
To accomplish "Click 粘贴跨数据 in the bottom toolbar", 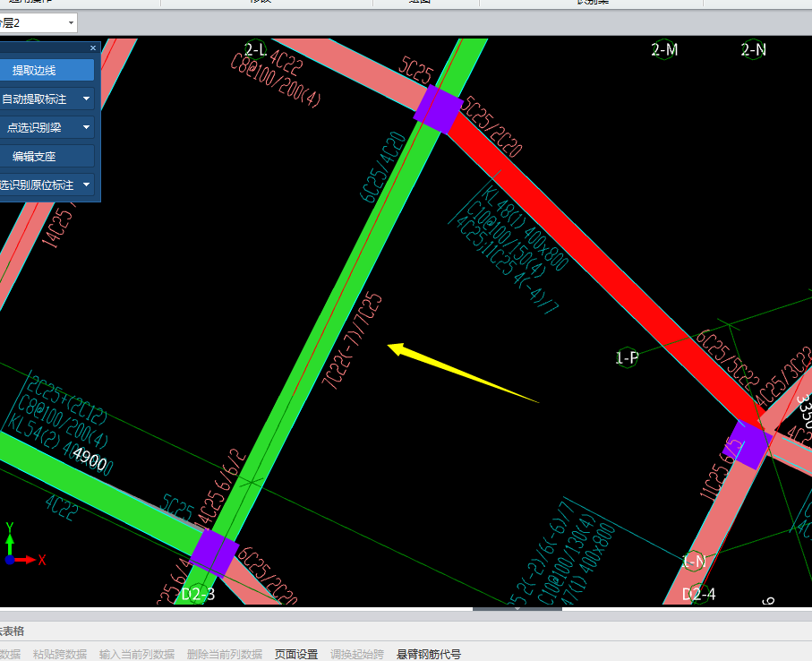I will [60, 654].
